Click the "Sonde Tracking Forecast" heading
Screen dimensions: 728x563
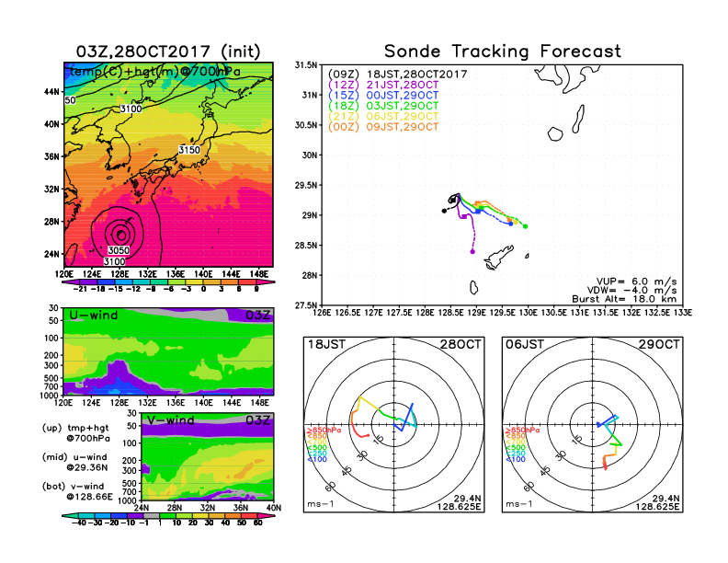tap(503, 51)
